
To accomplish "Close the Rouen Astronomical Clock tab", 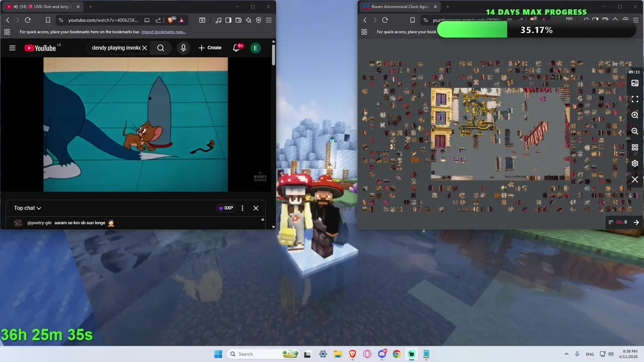I will tap(436, 7).
